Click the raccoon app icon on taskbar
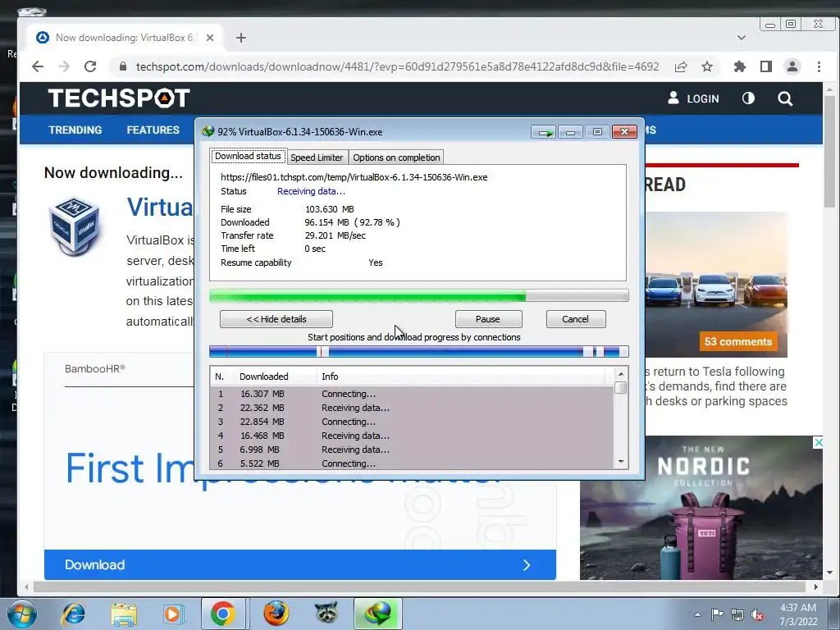 (x=326, y=614)
